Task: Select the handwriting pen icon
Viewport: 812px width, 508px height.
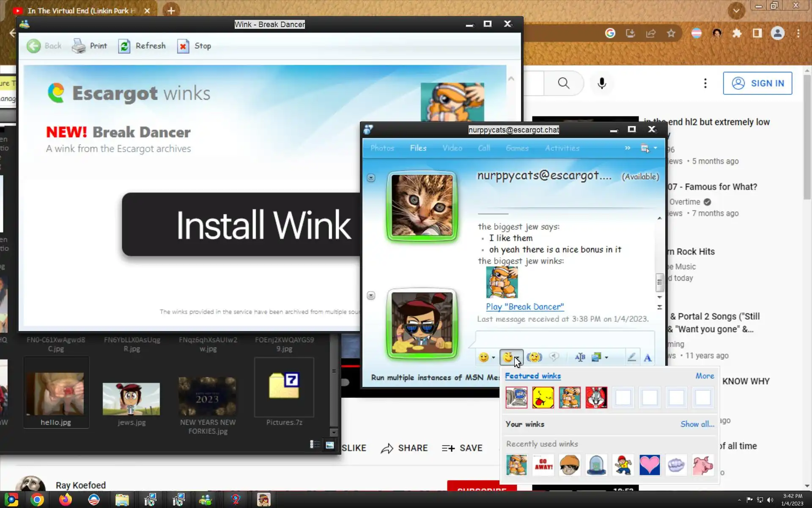Action: (631, 358)
